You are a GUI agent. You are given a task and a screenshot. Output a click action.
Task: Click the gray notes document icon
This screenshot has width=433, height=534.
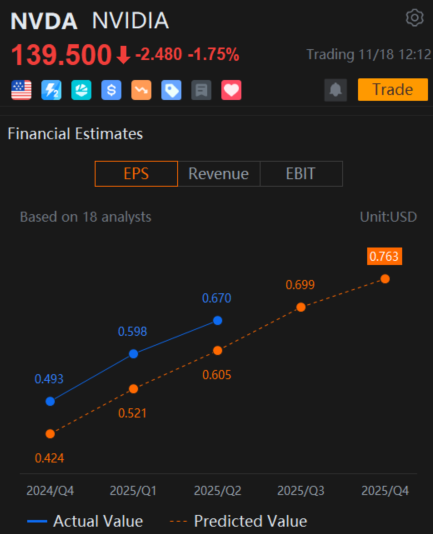(x=201, y=90)
